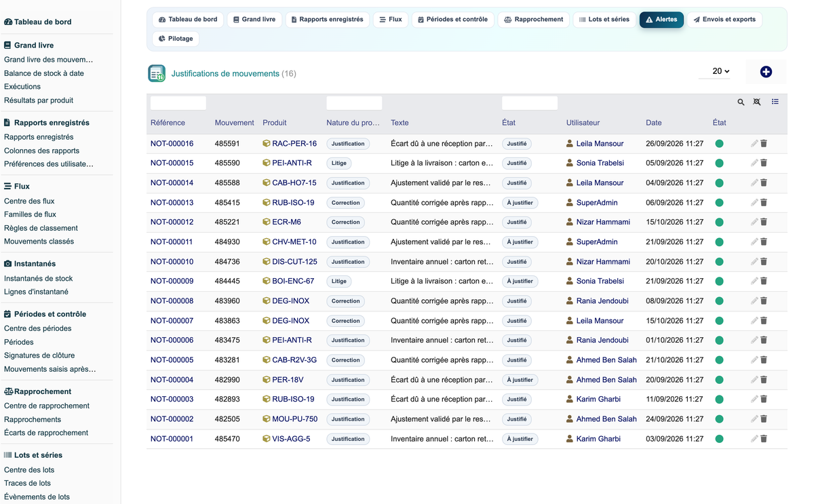This screenshot has width=814, height=504.
Task: Edit row NOT-000008 with pencil icon
Action: point(754,301)
